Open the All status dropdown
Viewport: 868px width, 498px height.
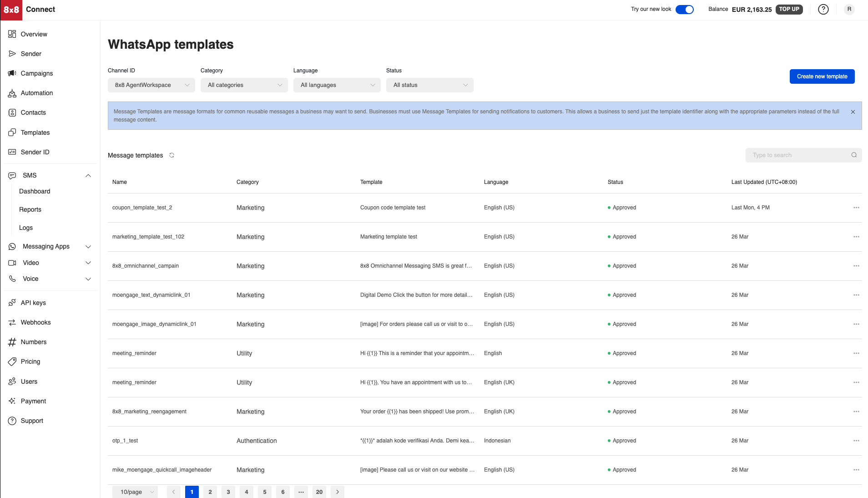coord(429,85)
